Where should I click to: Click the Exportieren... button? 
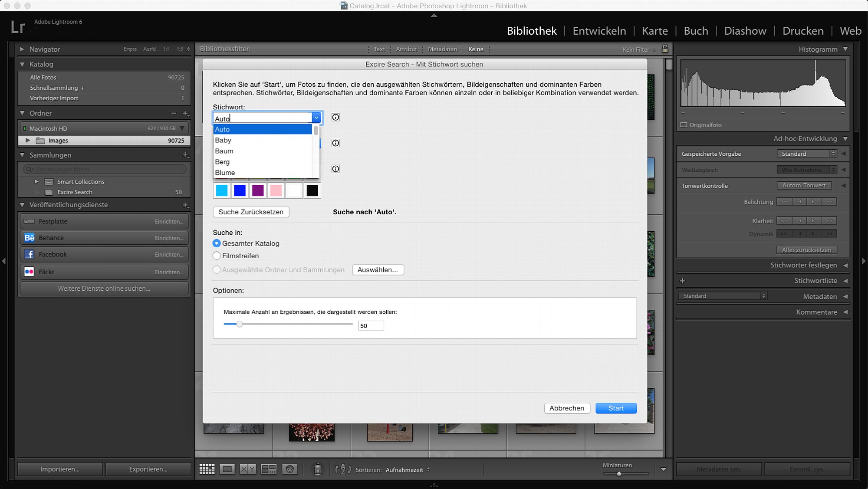click(148, 469)
